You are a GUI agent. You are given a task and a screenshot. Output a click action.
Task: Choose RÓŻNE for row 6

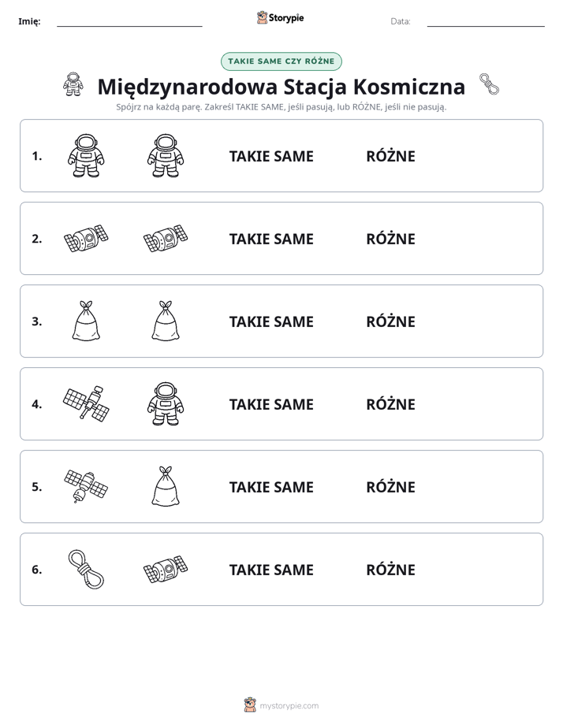(x=390, y=570)
